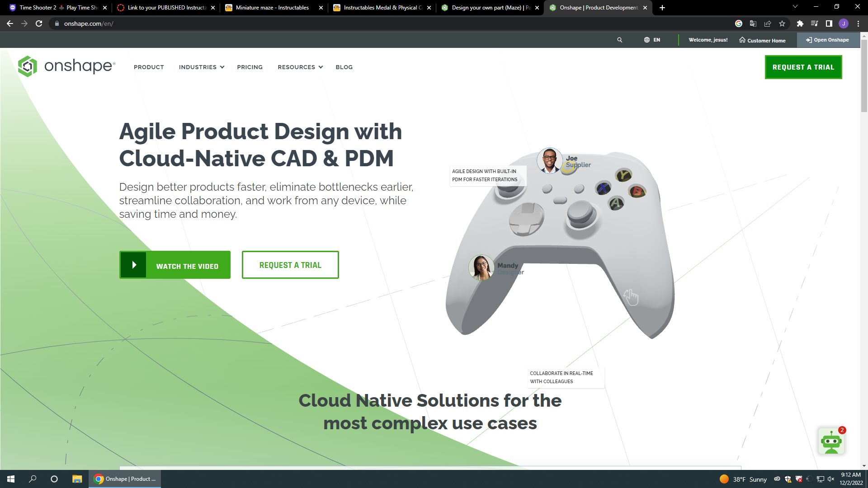Click the Onshape logo in the header
Image resolution: width=868 pixels, height=488 pixels.
pos(66,66)
